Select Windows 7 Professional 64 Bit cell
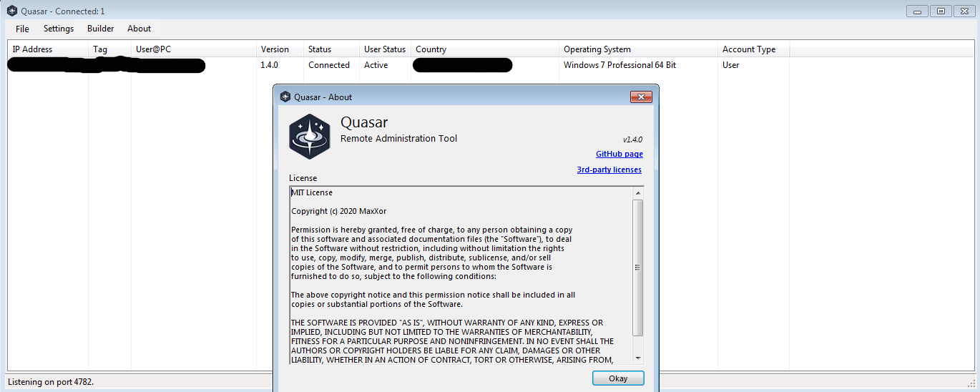 coord(619,65)
